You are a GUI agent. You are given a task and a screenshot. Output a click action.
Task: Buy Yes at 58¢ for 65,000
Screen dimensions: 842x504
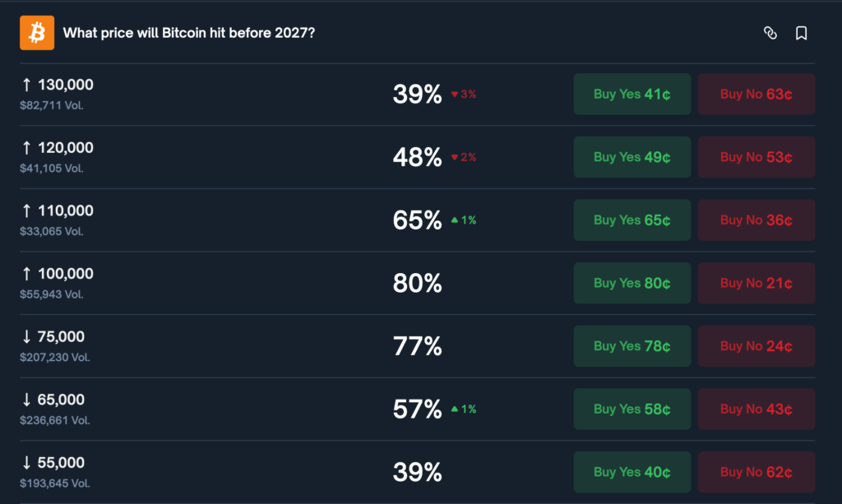(x=631, y=409)
